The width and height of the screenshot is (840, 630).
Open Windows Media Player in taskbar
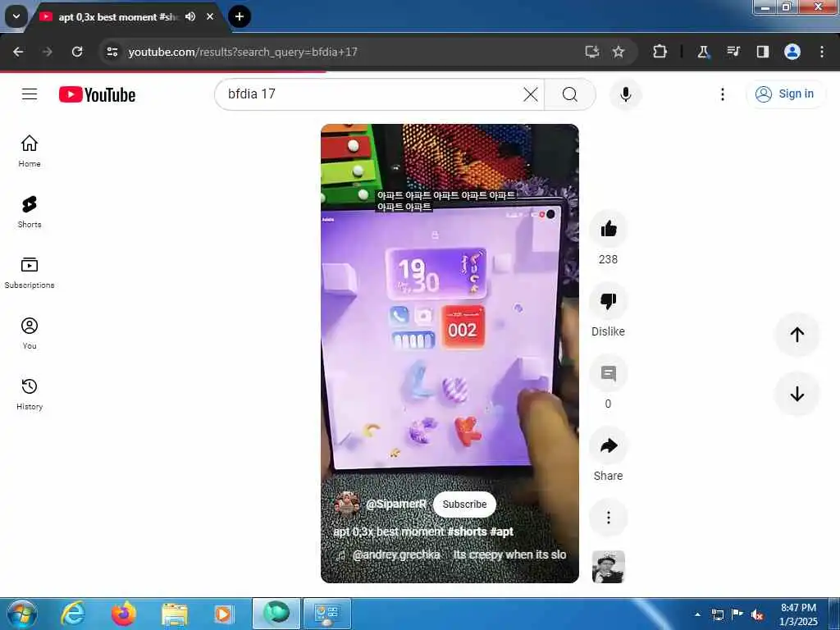coord(223,614)
